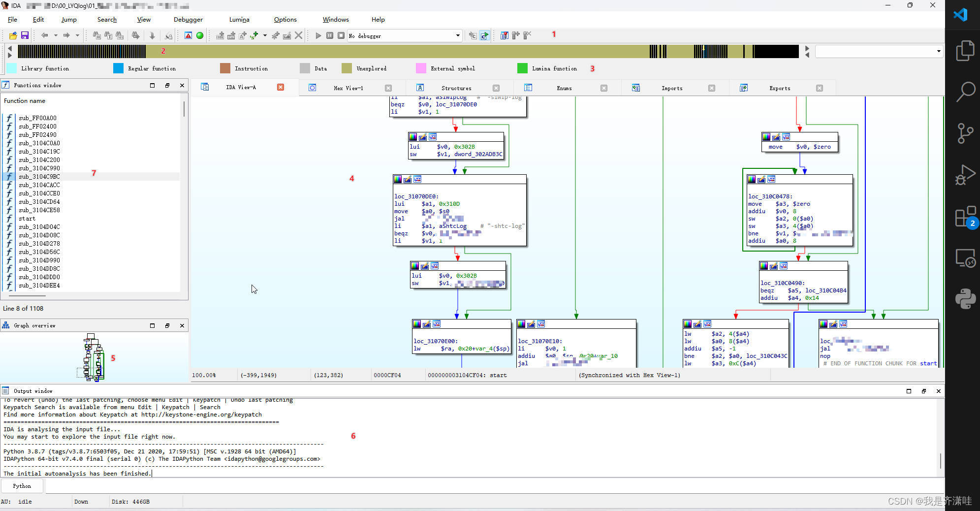Click the right arrow below it beside navigation band

(x=10, y=55)
